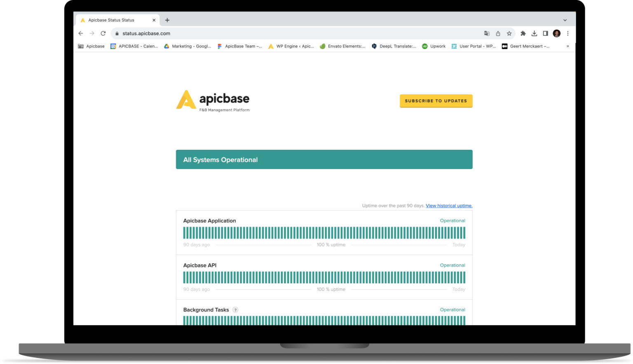Click the share icon in the address bar

[498, 33]
